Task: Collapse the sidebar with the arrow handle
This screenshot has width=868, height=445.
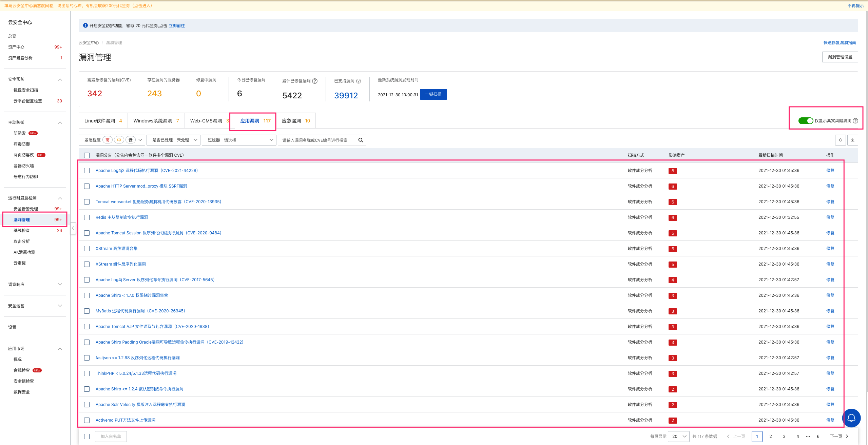Action: [73, 228]
